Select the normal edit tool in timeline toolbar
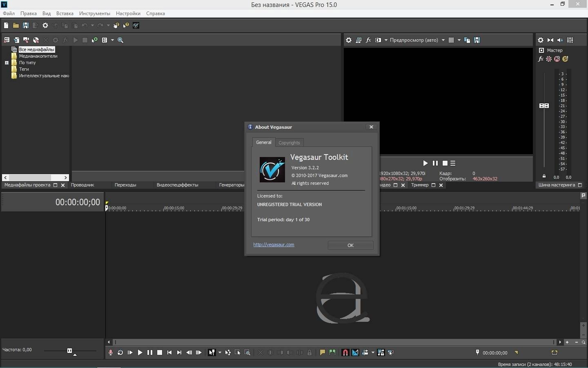This screenshot has width=588, height=368. (x=212, y=352)
